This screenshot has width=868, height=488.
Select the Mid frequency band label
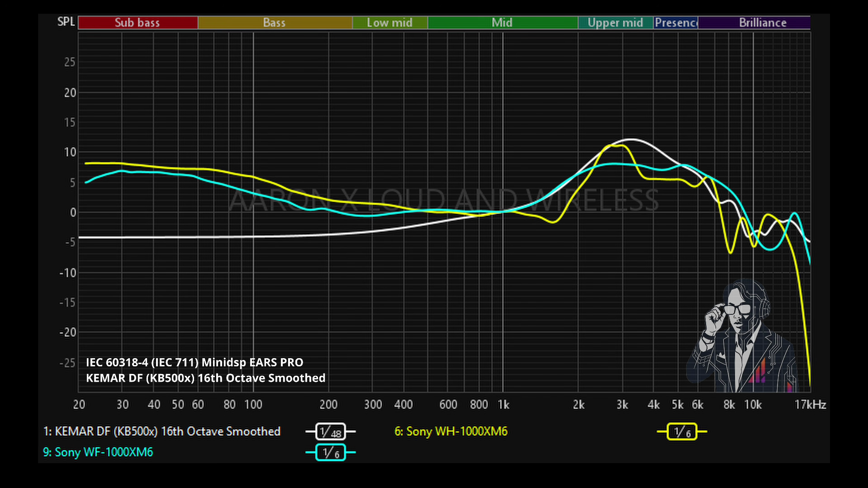click(x=503, y=23)
